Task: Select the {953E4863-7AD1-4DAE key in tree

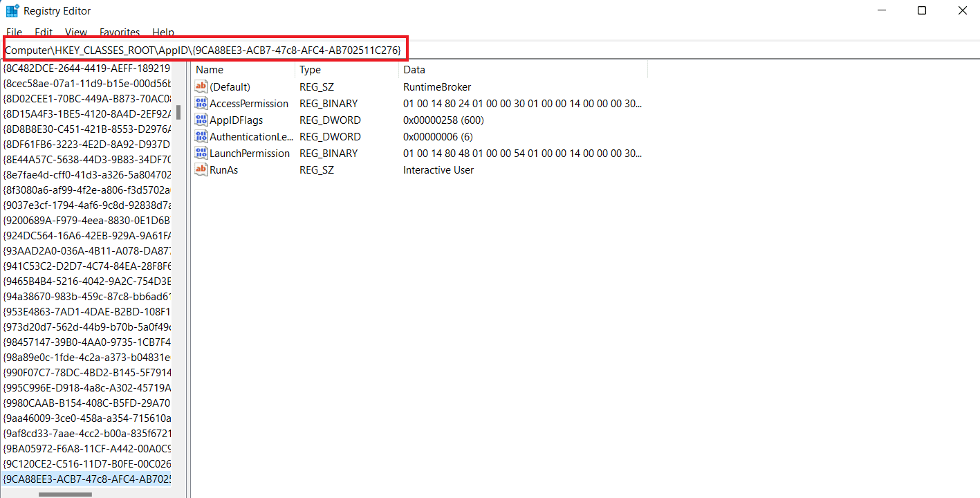Action: point(86,311)
